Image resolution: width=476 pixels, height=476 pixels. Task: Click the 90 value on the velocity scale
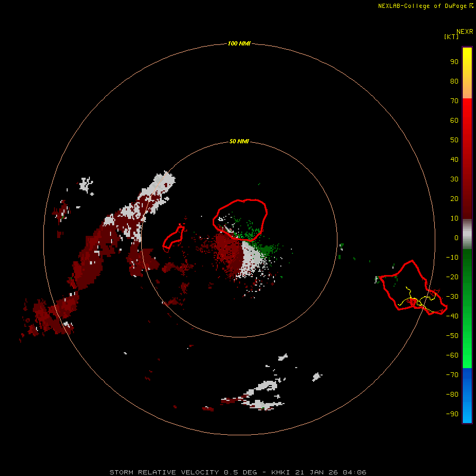click(454, 62)
